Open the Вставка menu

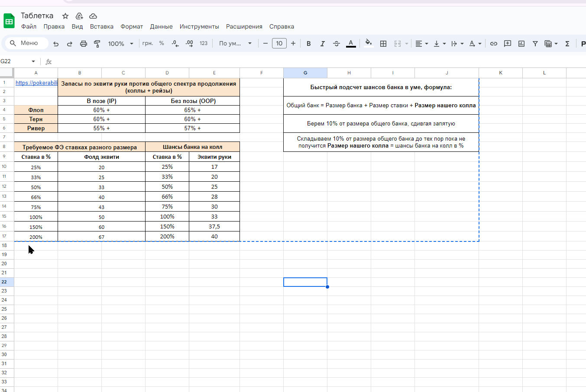pyautogui.click(x=102, y=26)
